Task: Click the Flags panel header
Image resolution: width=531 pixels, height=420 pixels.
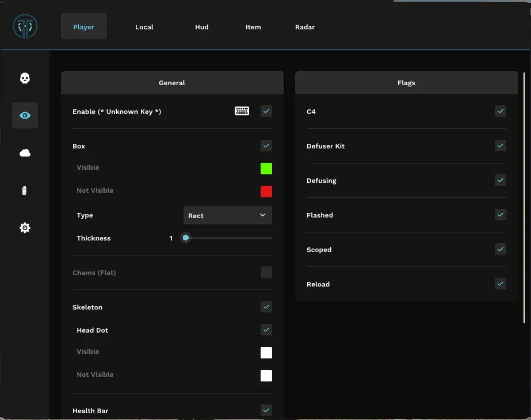Action: [x=406, y=83]
